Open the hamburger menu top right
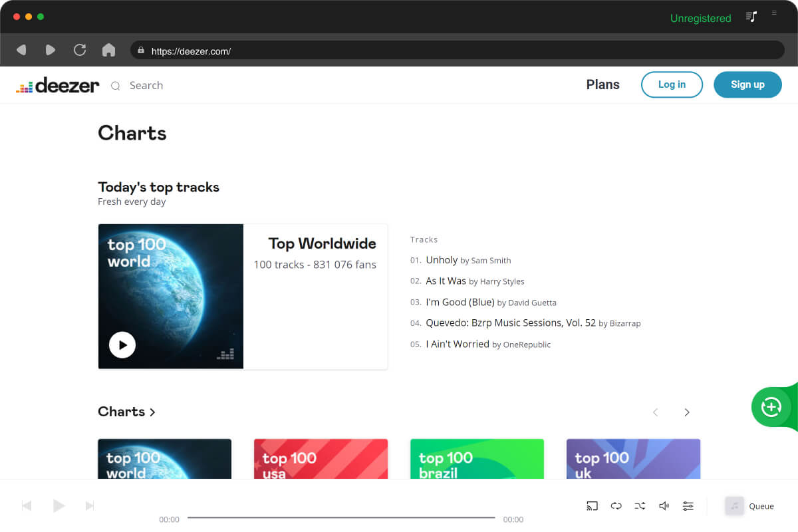The image size is (798, 532). pyautogui.click(x=773, y=13)
